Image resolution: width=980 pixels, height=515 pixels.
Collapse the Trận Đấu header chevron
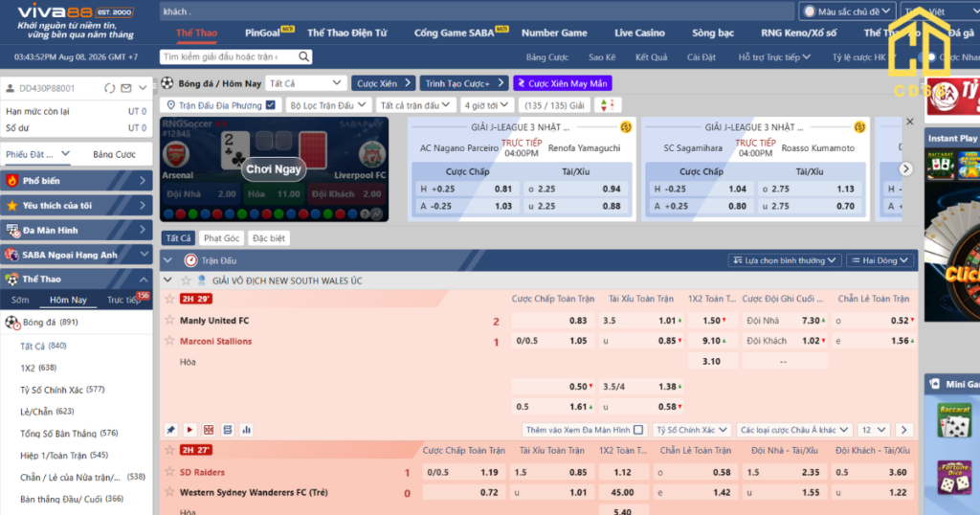(x=167, y=260)
